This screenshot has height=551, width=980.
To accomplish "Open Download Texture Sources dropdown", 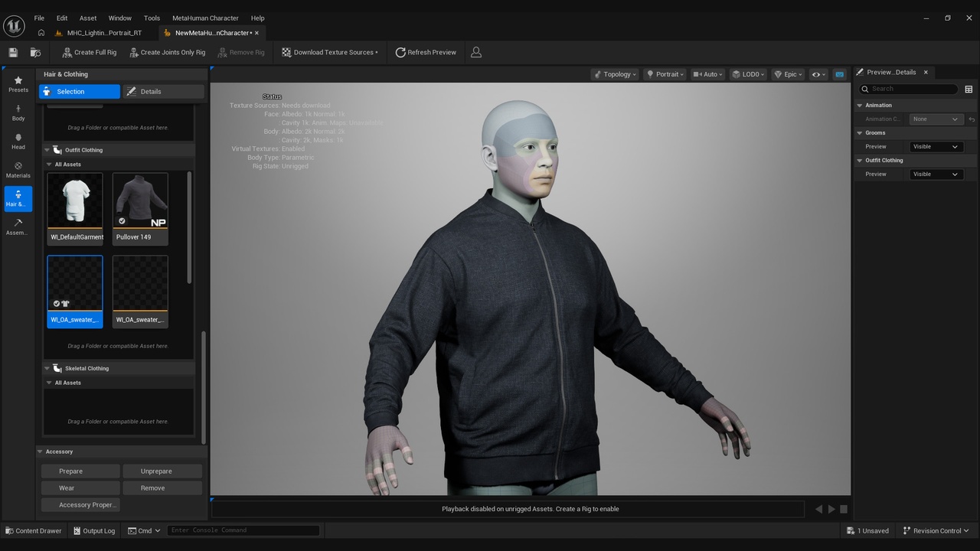I will 329,53.
